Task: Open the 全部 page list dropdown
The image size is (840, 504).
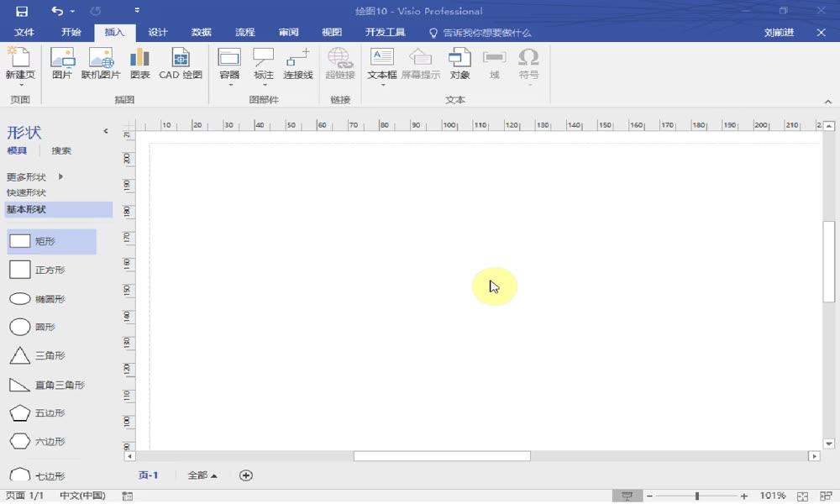Action: 202,475
